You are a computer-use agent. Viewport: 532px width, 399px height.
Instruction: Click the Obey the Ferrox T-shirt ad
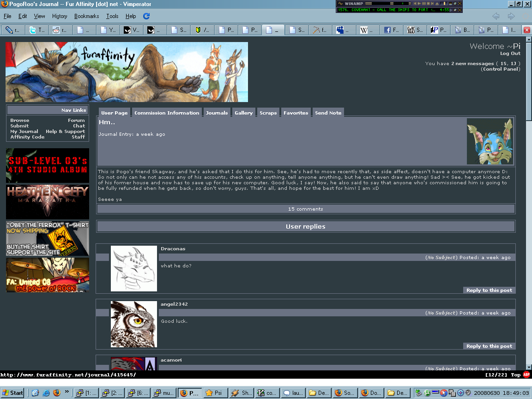click(48, 238)
